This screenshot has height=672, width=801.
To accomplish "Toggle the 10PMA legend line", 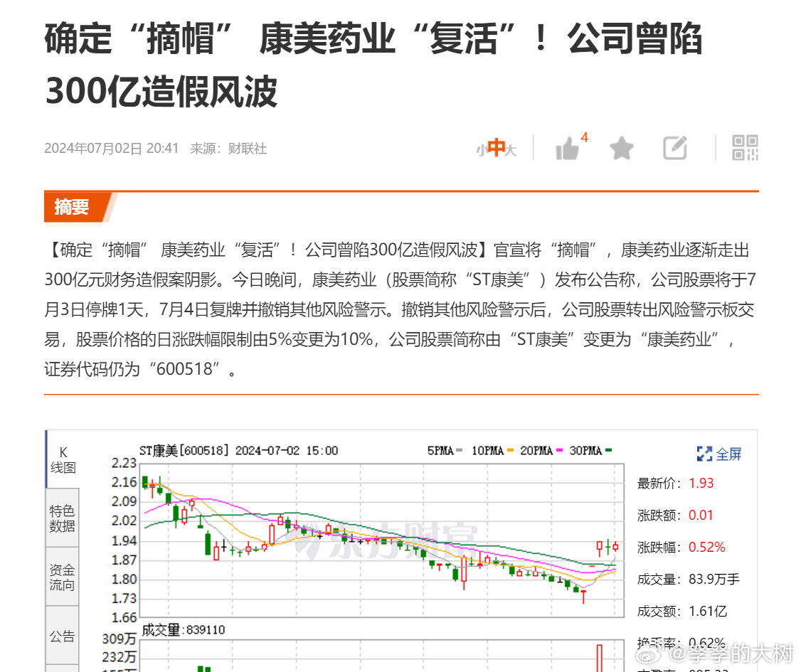I will click(x=492, y=450).
